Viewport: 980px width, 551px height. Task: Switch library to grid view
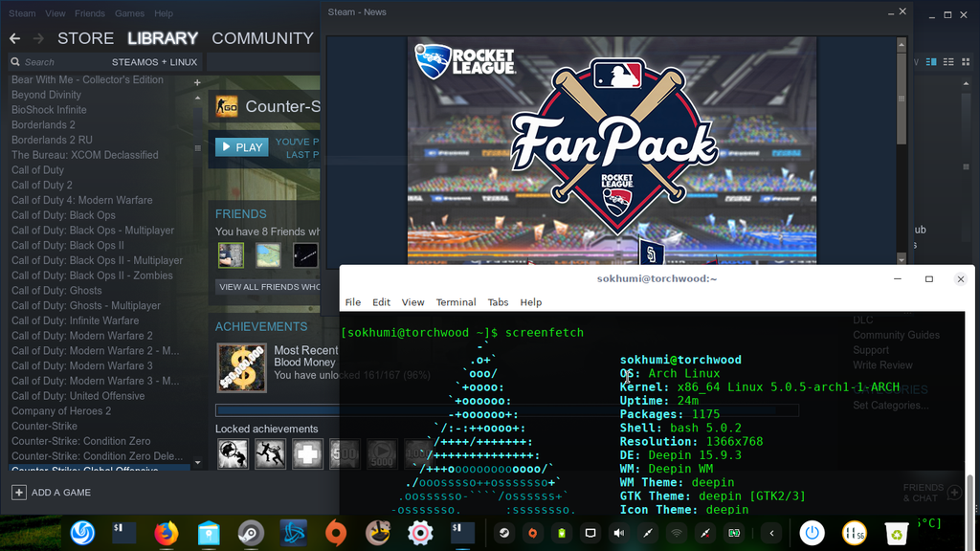966,62
